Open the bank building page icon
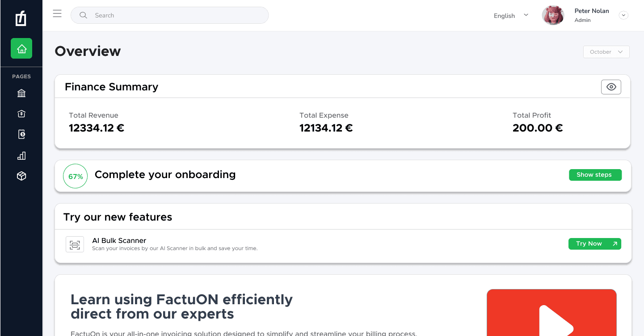 pos(21,93)
